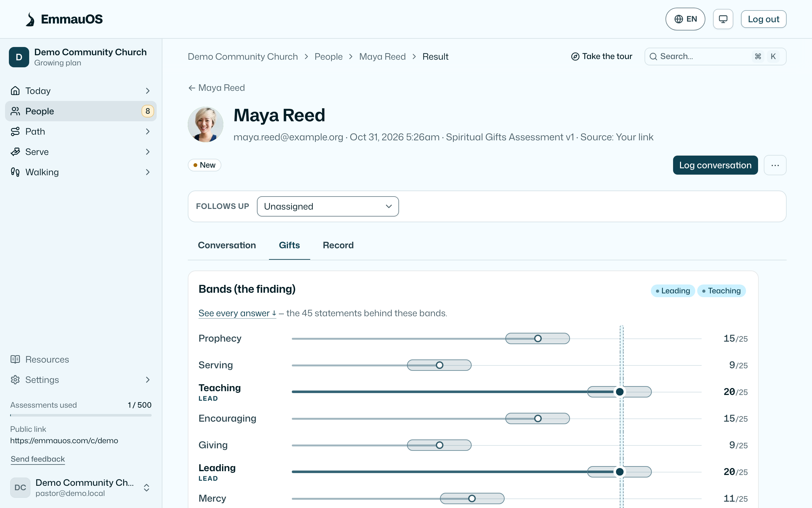
Task: Expand the Today menu chevron
Action: pos(147,91)
